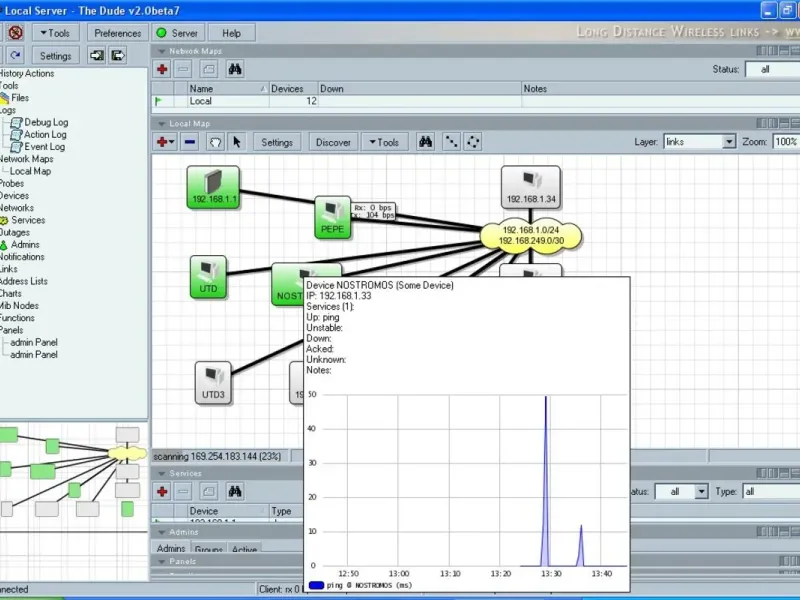Select the pointer arrow tool in Local Map
Viewport: 800px width, 600px height.
237,142
